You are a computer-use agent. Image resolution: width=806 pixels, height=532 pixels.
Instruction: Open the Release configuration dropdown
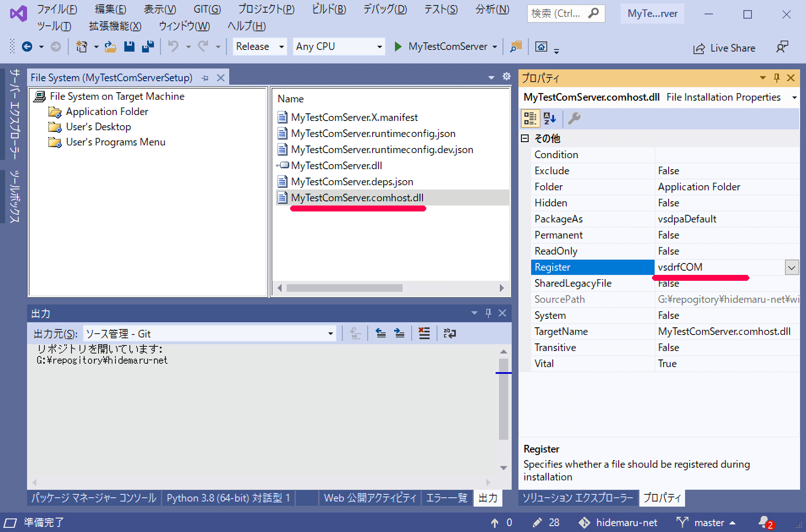coord(260,47)
